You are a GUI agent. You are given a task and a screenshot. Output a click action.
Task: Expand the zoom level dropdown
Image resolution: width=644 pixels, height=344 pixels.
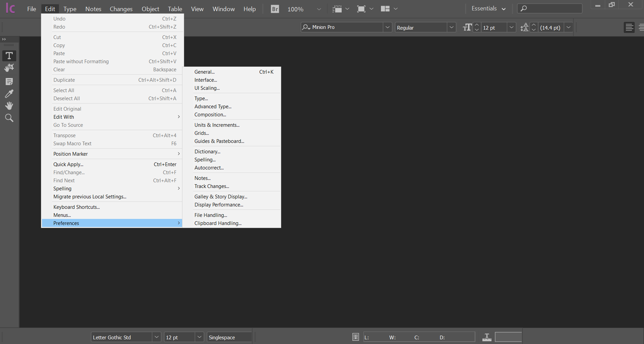319,9
